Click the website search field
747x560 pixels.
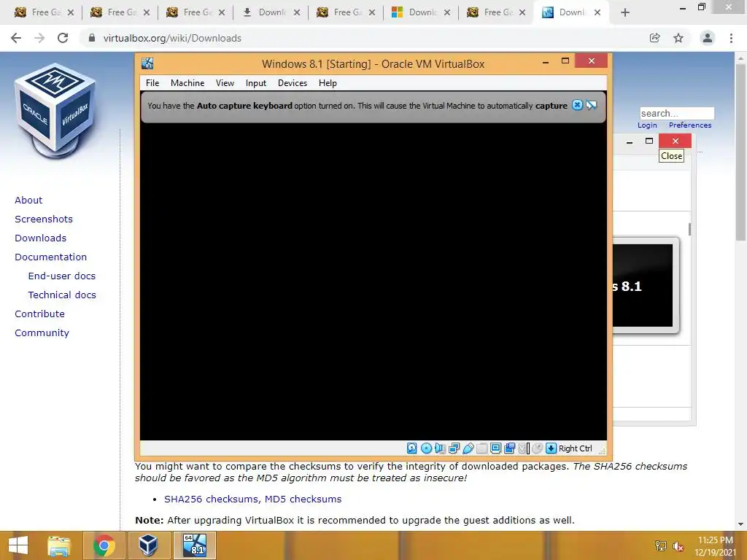[x=677, y=113]
